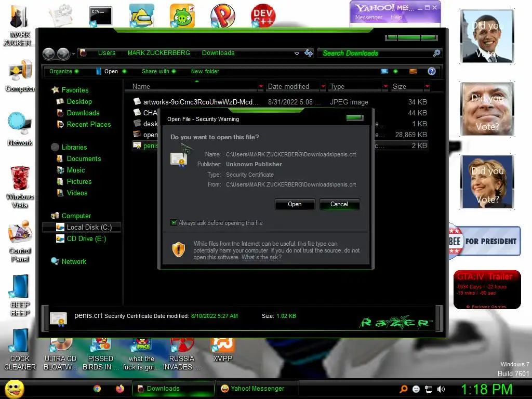Click New folder in Explorer toolbar

coord(205,71)
